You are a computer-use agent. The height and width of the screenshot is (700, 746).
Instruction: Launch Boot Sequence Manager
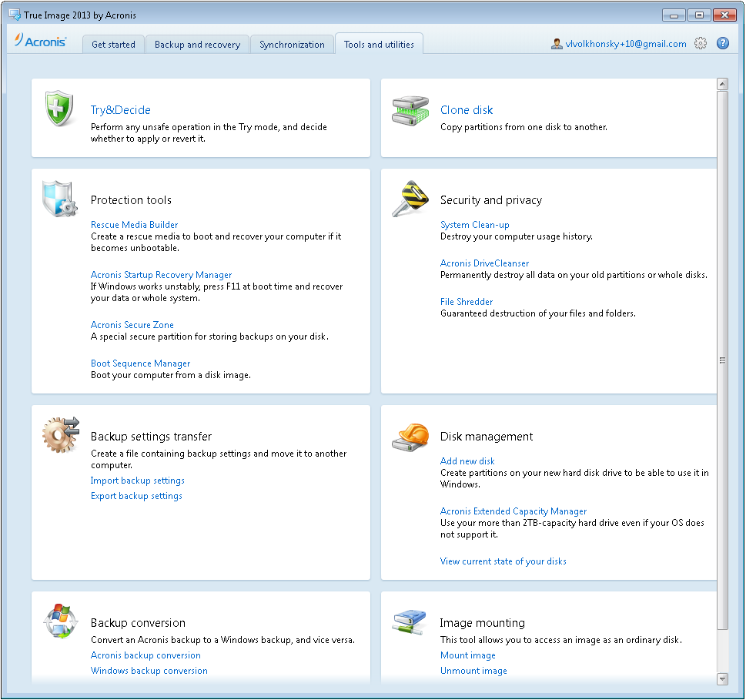[140, 363]
